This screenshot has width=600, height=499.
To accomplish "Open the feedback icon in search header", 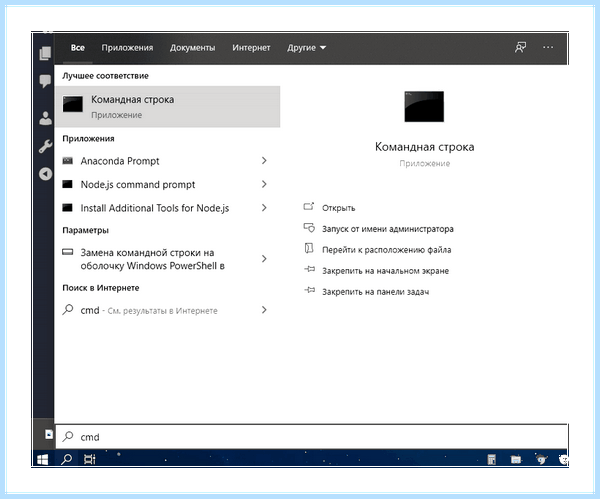I will (x=520, y=47).
